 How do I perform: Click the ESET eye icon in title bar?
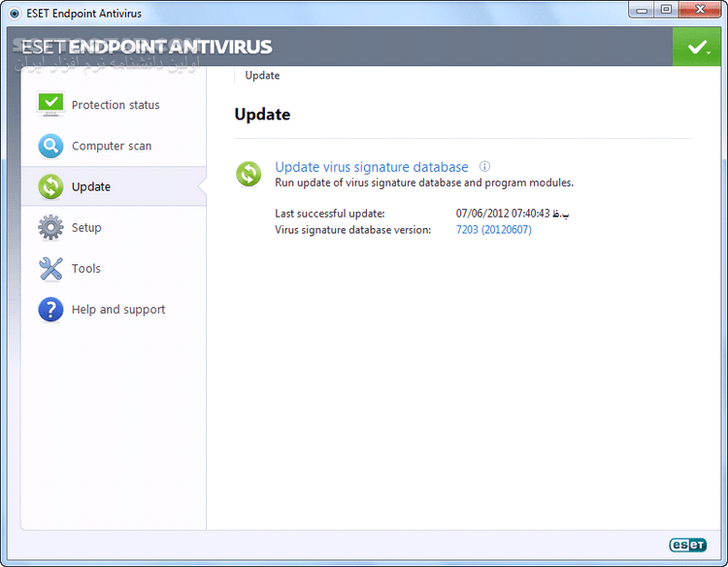[15, 14]
